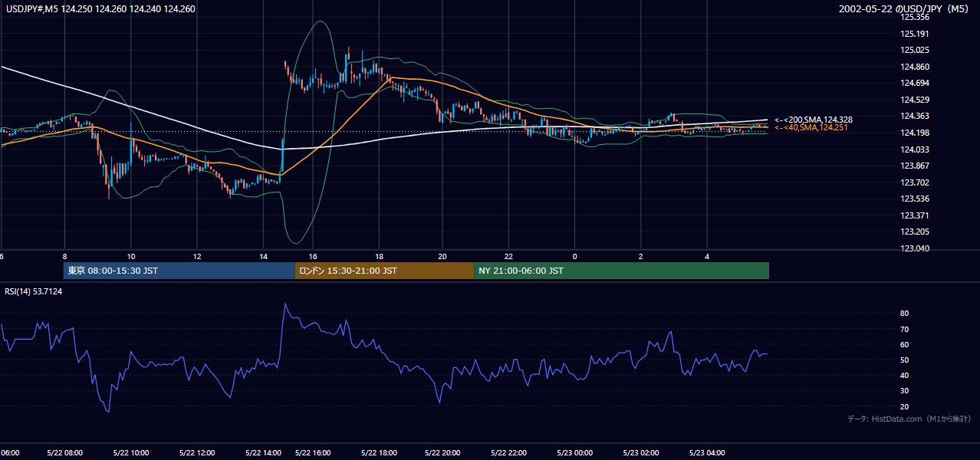Click the bottom date label 5/22 22:00
Image resolution: width=980 pixels, height=460 pixels.
tap(510, 452)
